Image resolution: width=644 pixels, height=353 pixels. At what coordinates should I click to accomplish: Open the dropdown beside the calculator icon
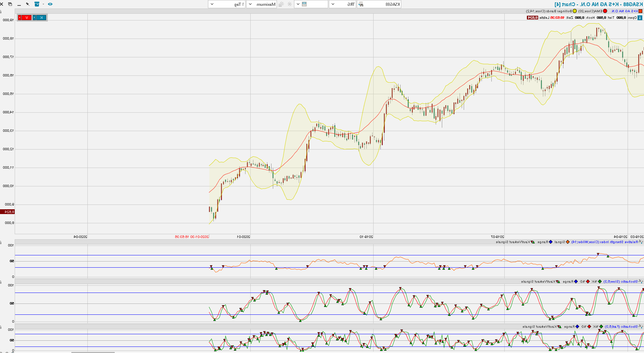pos(298,4)
